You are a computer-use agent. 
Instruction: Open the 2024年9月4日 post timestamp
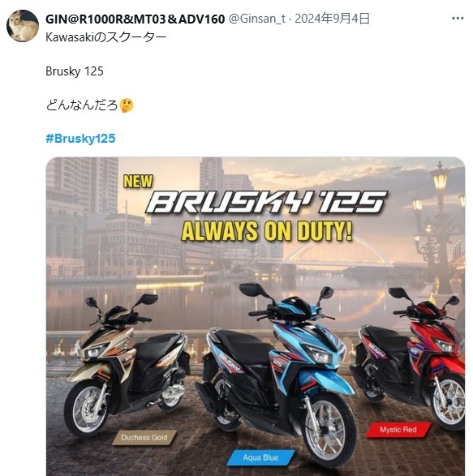coord(332,19)
